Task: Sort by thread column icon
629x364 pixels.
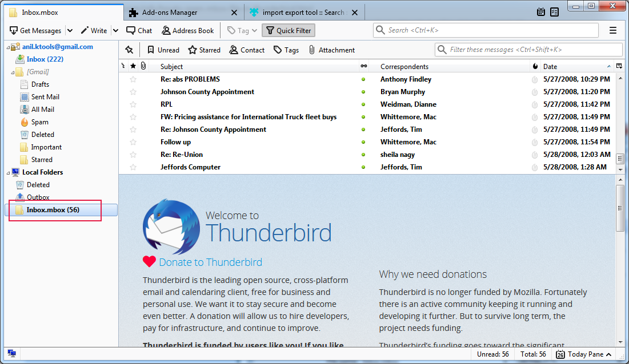Action: 123,66
